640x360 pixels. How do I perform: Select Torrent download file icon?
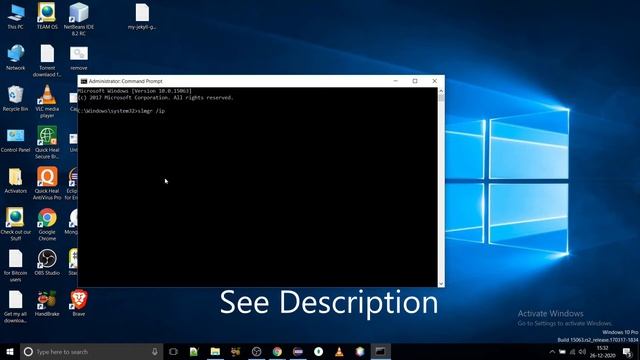47,61
